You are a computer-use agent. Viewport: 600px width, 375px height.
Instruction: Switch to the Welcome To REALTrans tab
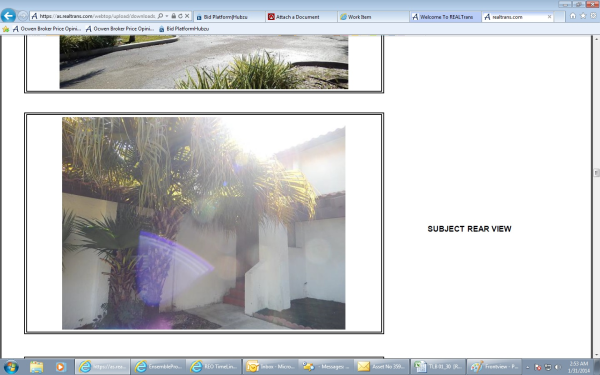point(445,17)
